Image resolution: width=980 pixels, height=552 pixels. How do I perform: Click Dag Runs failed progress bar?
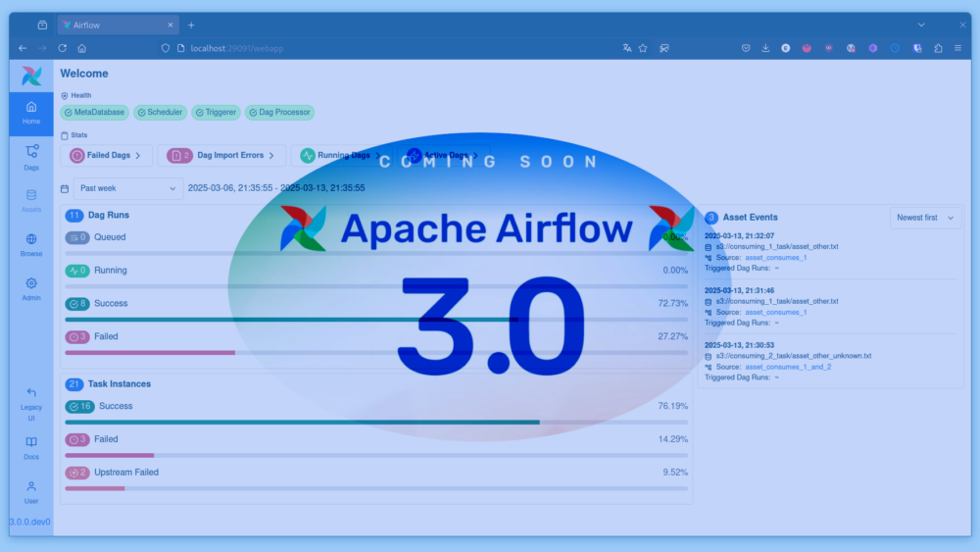[x=376, y=353]
